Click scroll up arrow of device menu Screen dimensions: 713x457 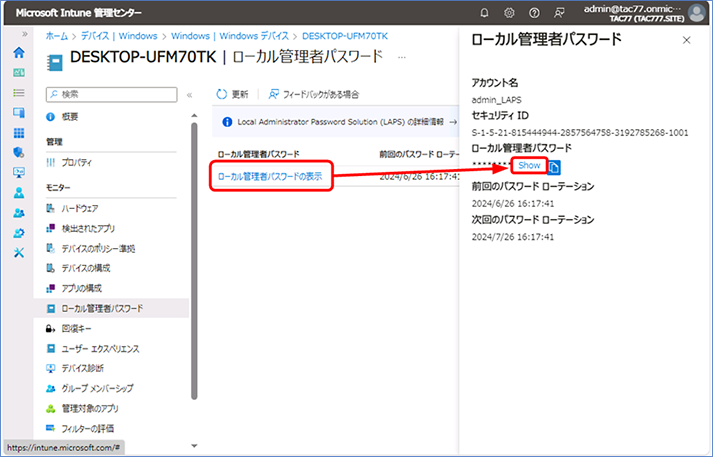[194, 116]
